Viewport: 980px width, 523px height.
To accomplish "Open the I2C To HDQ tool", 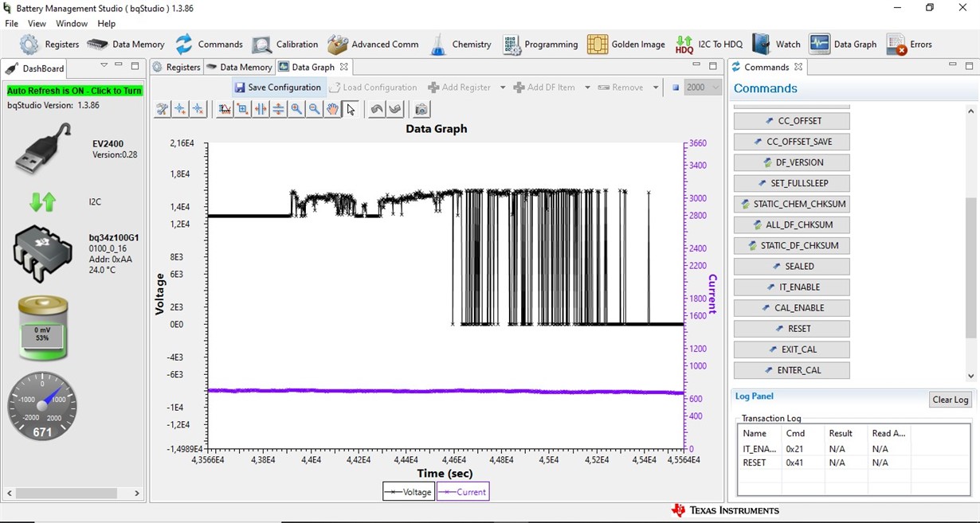I will [708, 45].
